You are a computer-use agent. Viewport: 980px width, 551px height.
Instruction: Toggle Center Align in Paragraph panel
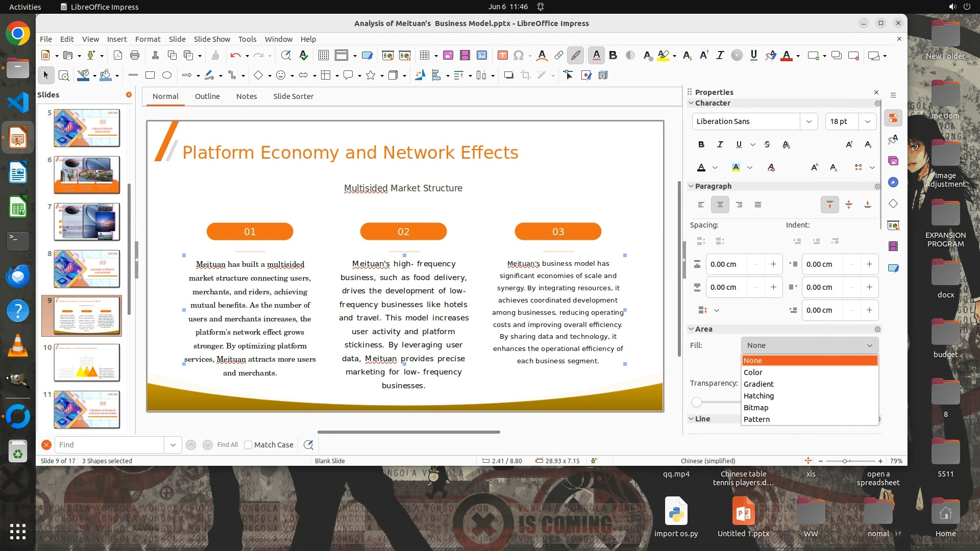(720, 205)
